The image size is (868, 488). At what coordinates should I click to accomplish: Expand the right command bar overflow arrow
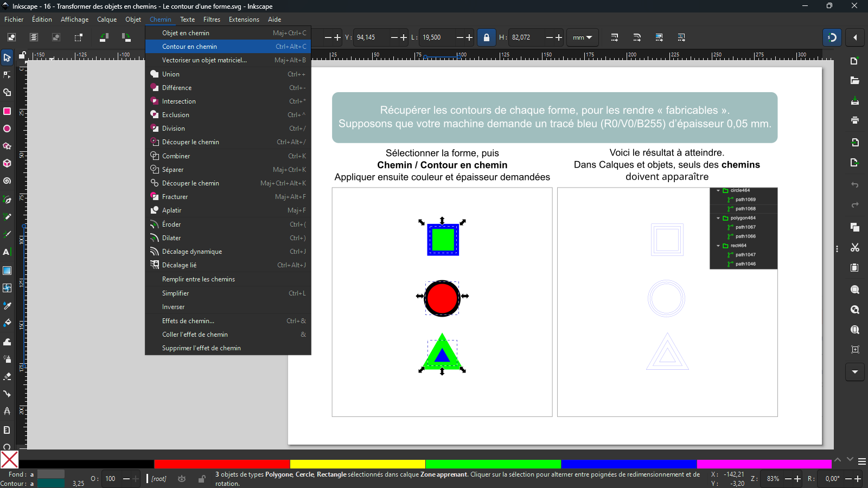coord(855,372)
